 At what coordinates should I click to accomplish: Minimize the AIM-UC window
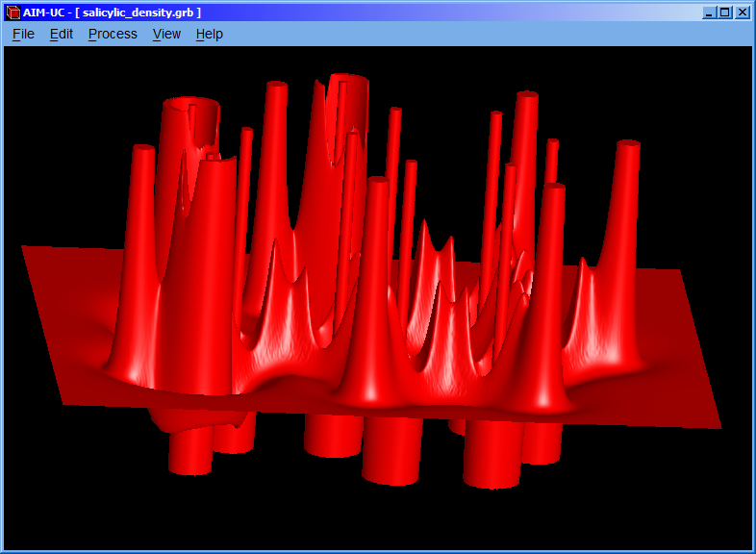[x=709, y=13]
